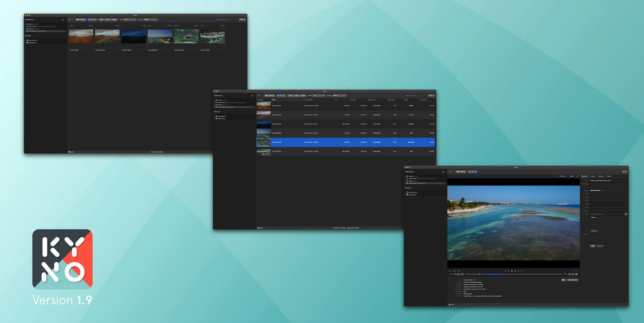
Task: Select the highlighted blue row in the list window
Action: (346, 142)
